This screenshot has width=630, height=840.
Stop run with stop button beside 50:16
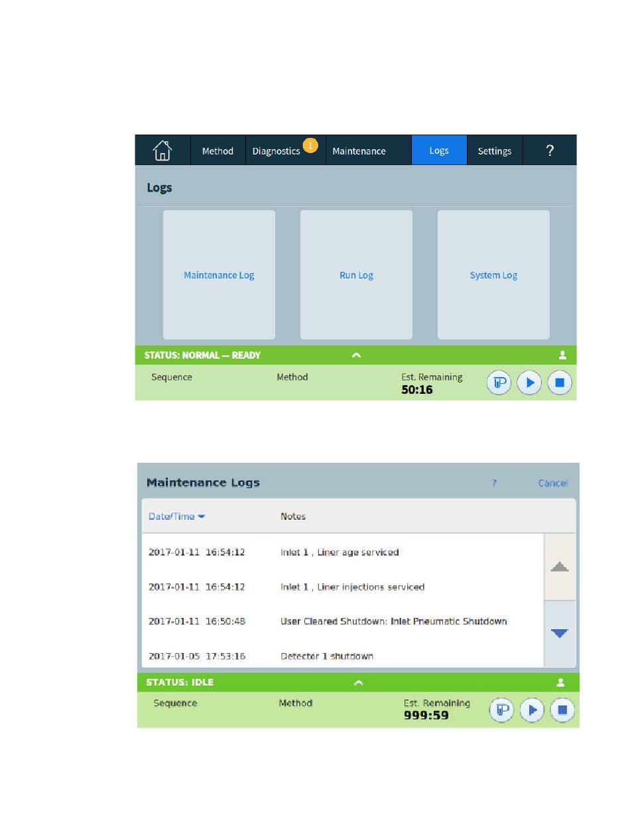tap(560, 383)
